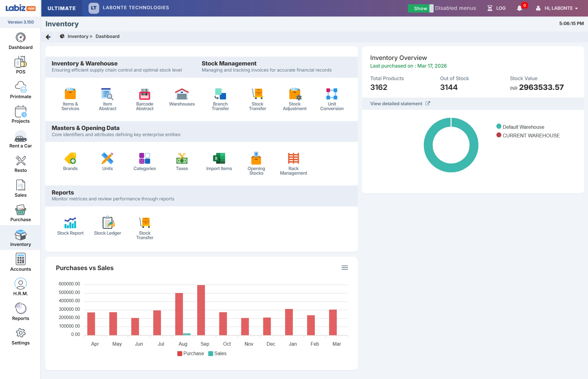Screen dimensions: 588x379
Task: Open Rent a Car module
Action: [21, 139]
